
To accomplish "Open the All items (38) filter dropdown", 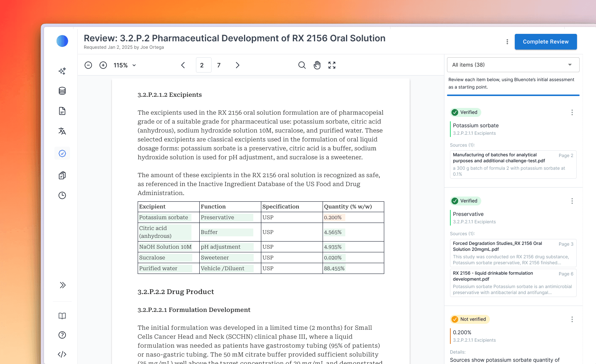I will coord(513,65).
